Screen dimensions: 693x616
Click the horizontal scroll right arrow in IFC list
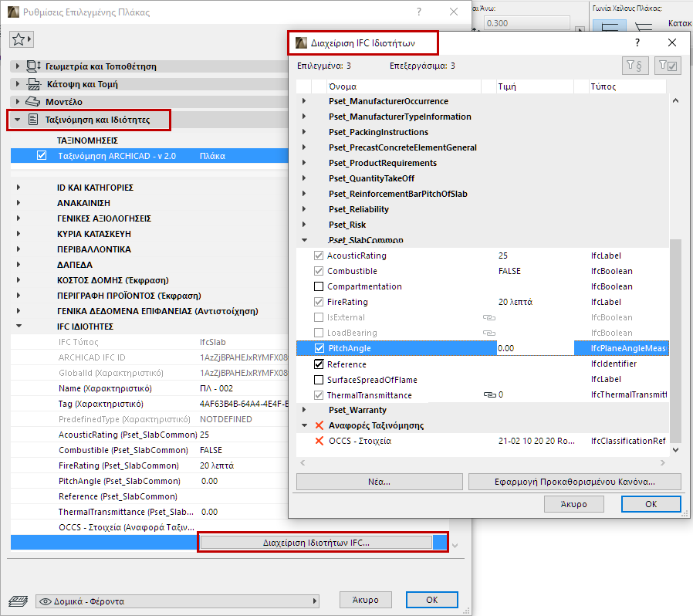662,463
